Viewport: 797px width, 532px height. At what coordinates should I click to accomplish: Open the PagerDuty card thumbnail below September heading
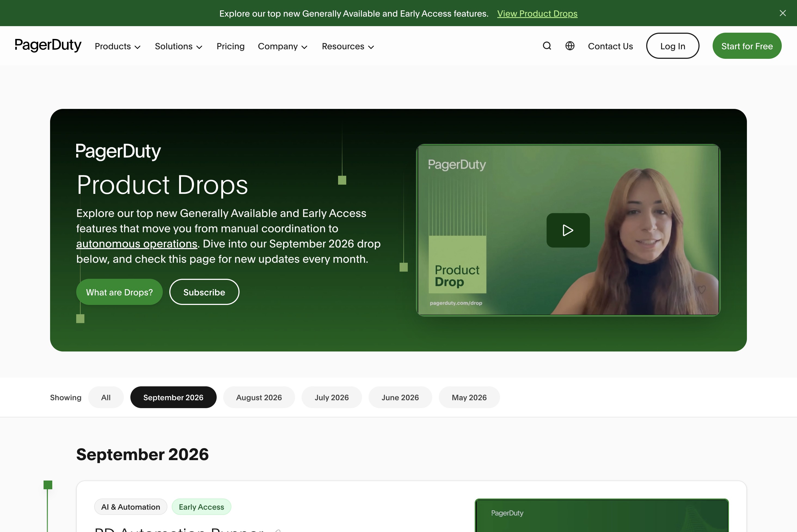pos(602,515)
